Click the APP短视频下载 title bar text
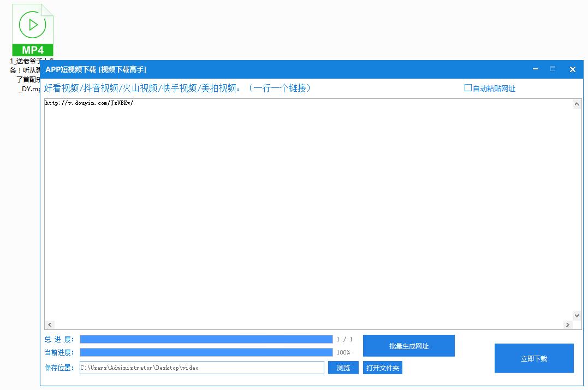 click(96, 69)
